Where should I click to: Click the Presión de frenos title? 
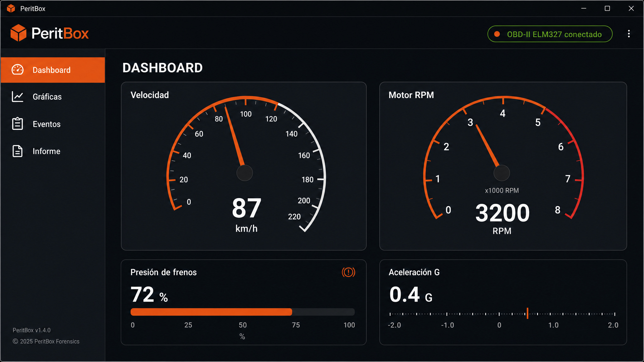pos(164,272)
